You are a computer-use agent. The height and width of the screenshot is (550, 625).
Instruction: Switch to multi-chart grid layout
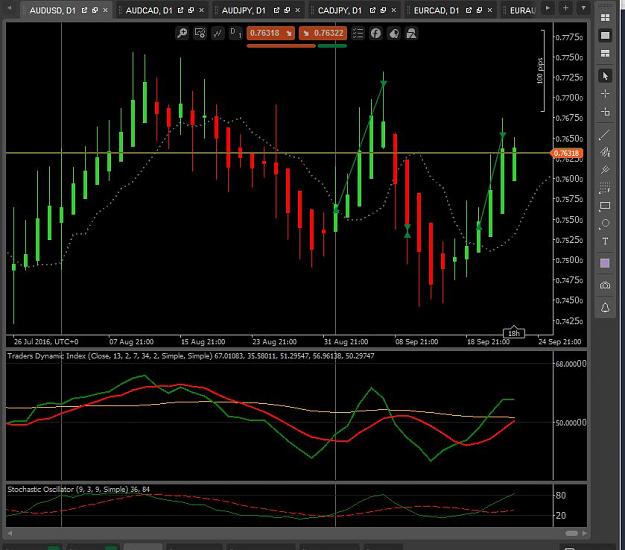605,17
